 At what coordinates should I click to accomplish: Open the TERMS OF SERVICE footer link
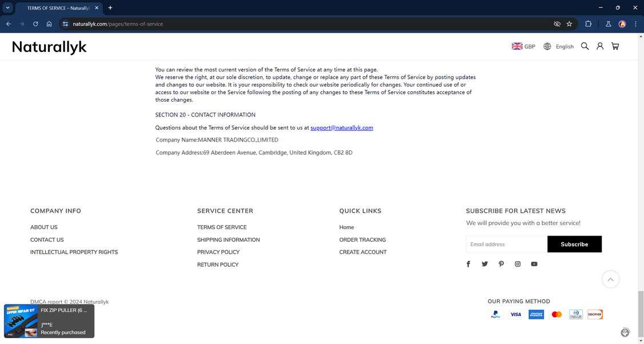point(222,227)
